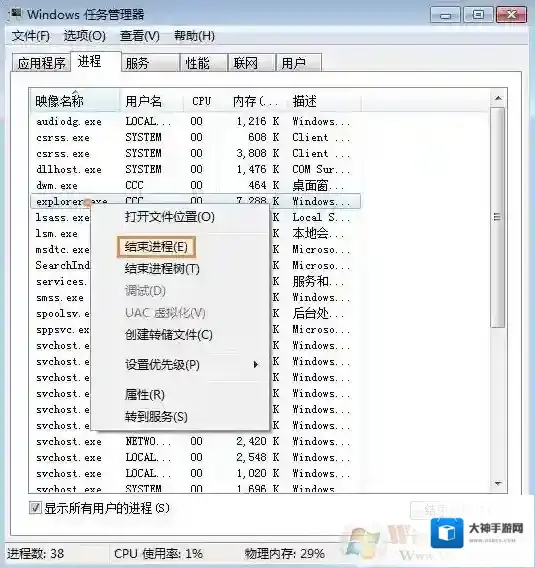Select the smss.exe process
The width and height of the screenshot is (535, 568).
pyautogui.click(x=60, y=297)
